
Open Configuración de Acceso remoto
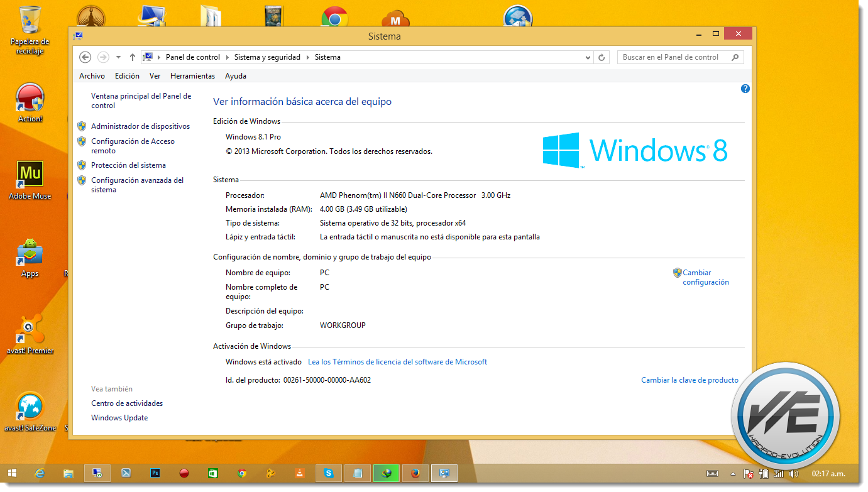133,146
